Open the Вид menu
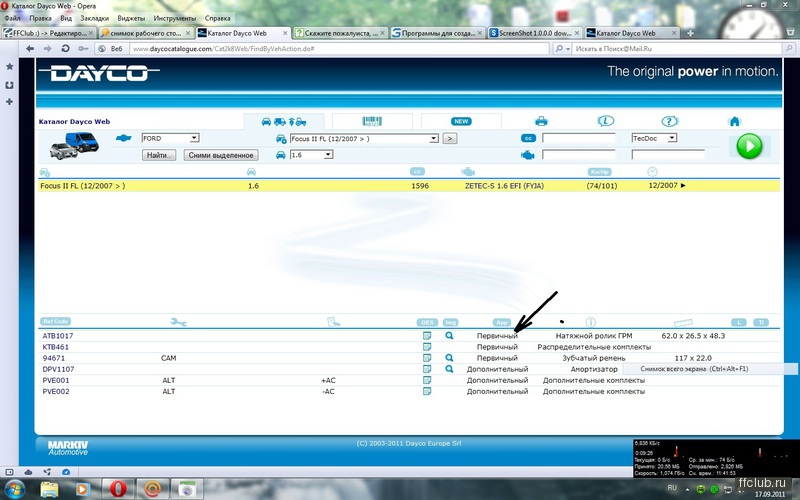 tap(66, 18)
